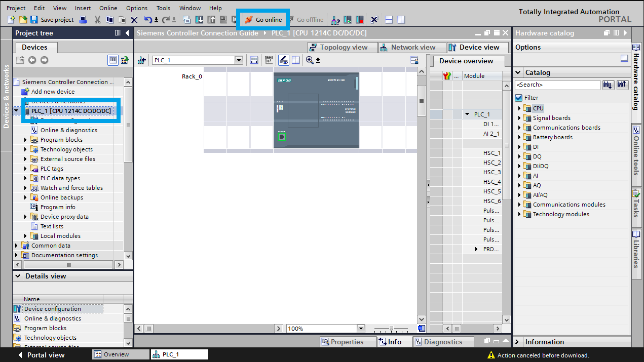Image resolution: width=644 pixels, height=362 pixels.
Task: Click the Cut scissors icon
Action: (97, 20)
